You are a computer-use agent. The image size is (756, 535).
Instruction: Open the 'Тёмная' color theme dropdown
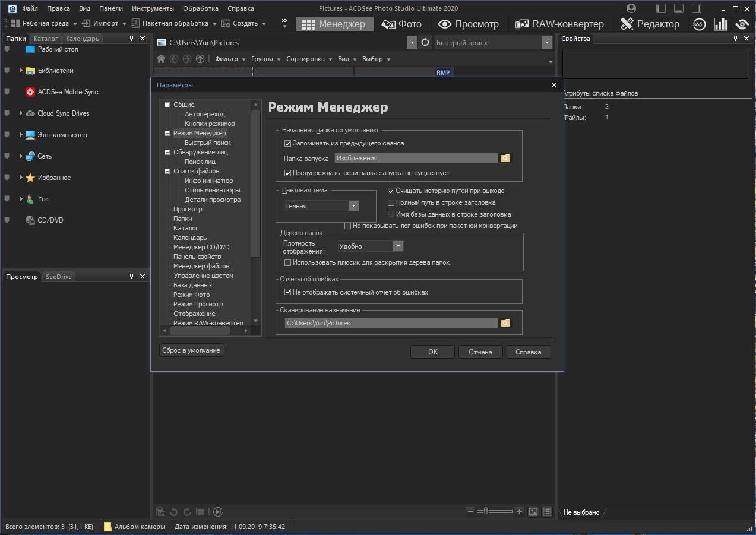tap(353, 206)
